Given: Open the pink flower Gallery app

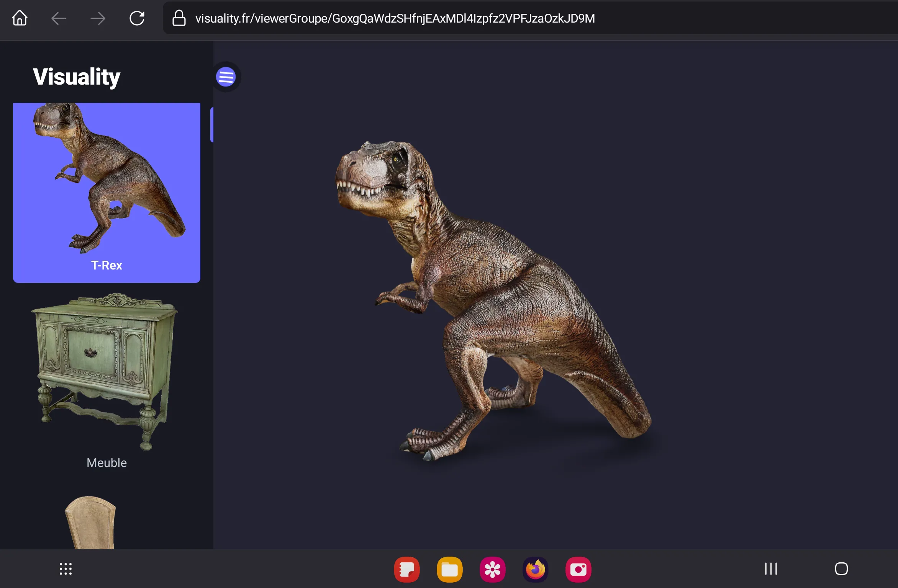Looking at the screenshot, I should [493, 569].
